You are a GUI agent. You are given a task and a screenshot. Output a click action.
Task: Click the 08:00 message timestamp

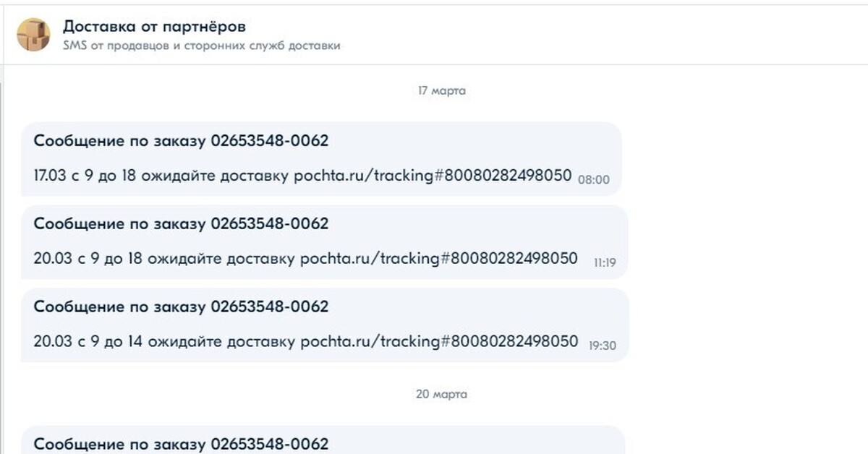click(594, 180)
